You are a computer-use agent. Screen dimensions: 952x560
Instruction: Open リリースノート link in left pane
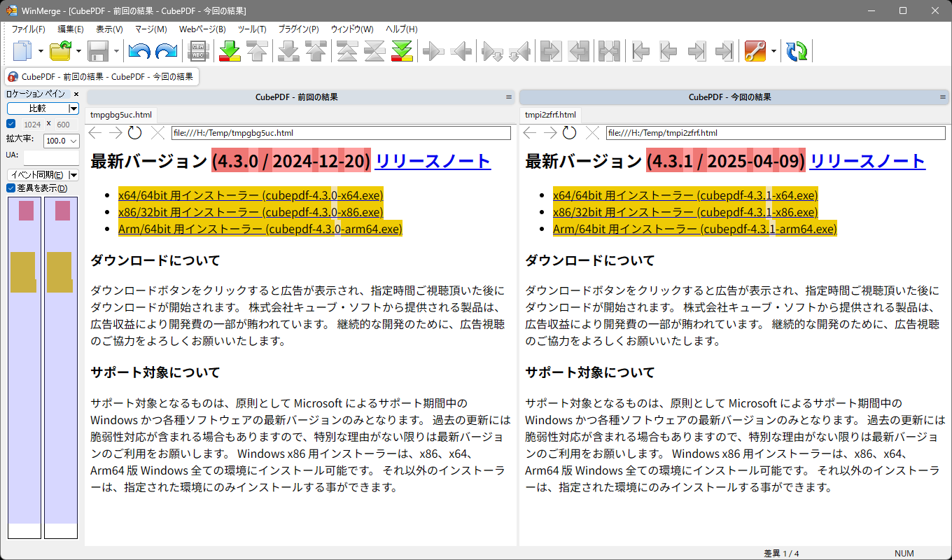pos(433,161)
